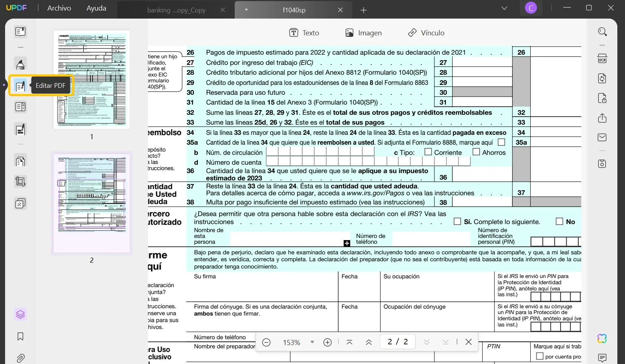The image size is (625, 364).
Task: Open the Archivo menu
Action: point(59,8)
